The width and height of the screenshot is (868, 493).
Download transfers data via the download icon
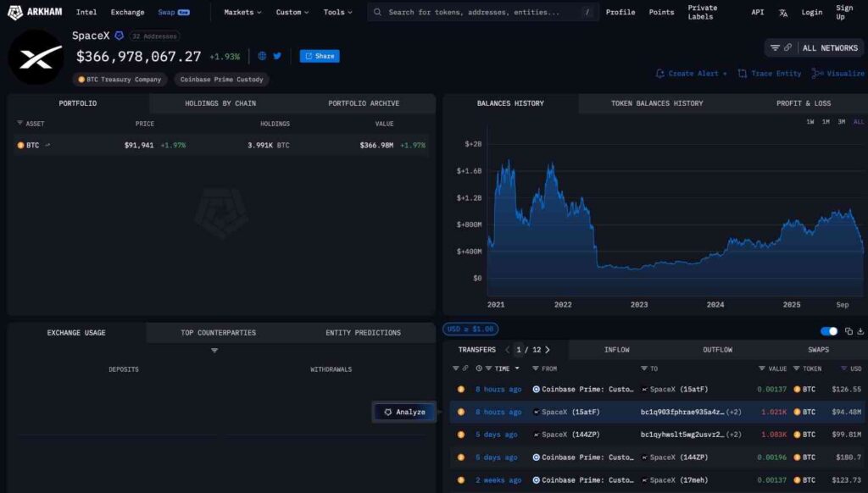click(x=860, y=331)
